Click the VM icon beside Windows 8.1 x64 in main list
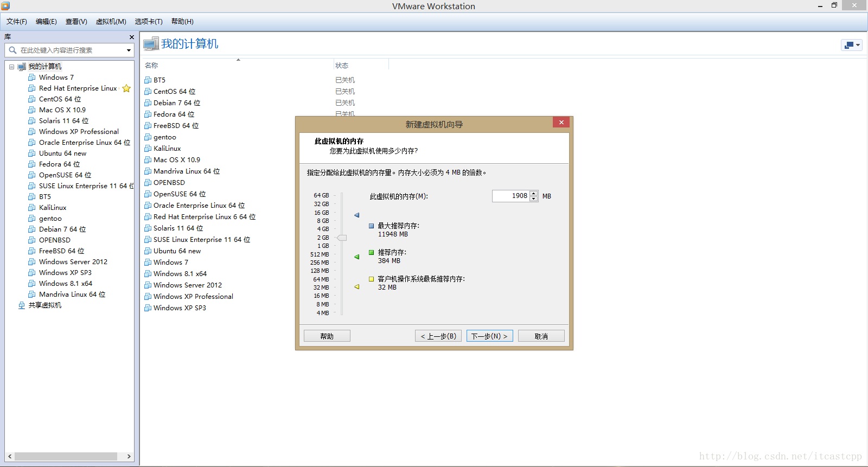 pyautogui.click(x=148, y=274)
